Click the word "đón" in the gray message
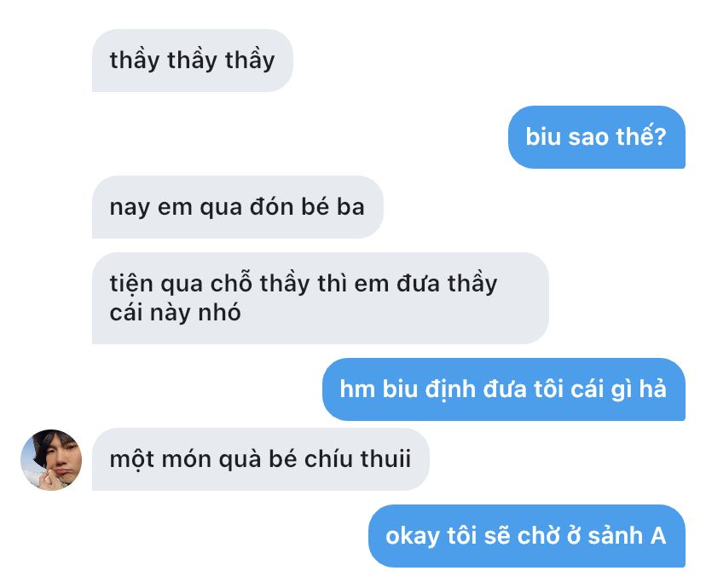706x588 pixels. [272, 207]
